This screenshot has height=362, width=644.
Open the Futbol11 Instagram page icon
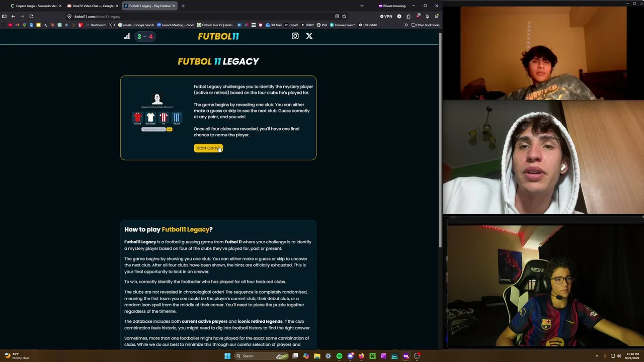(295, 36)
